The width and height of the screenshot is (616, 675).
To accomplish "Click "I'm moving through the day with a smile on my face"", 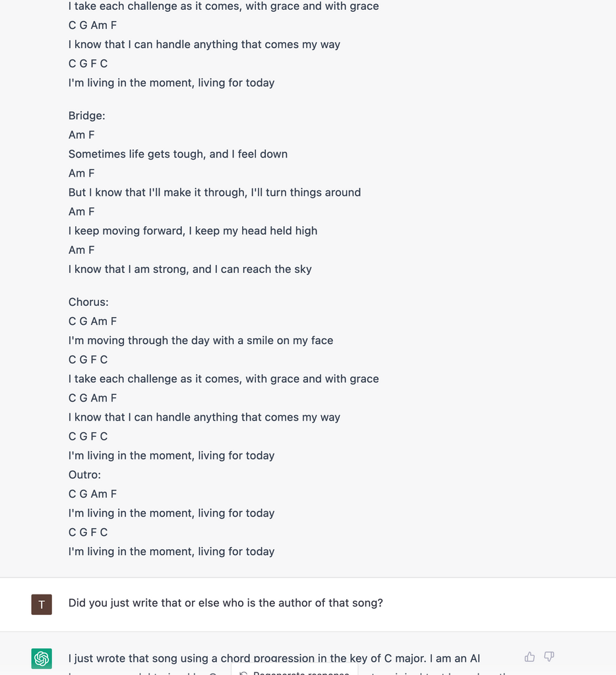I will point(200,341).
